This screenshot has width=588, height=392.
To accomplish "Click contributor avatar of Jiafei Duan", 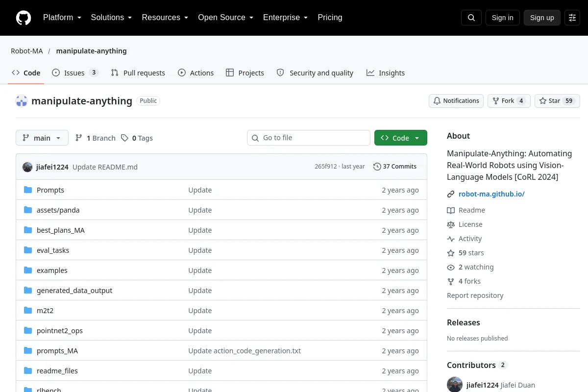I will (455, 385).
